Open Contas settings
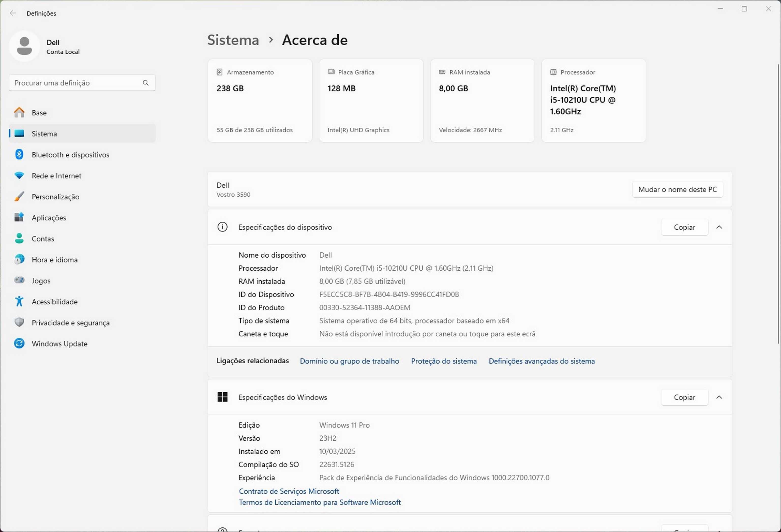The height and width of the screenshot is (532, 781). pos(82,239)
